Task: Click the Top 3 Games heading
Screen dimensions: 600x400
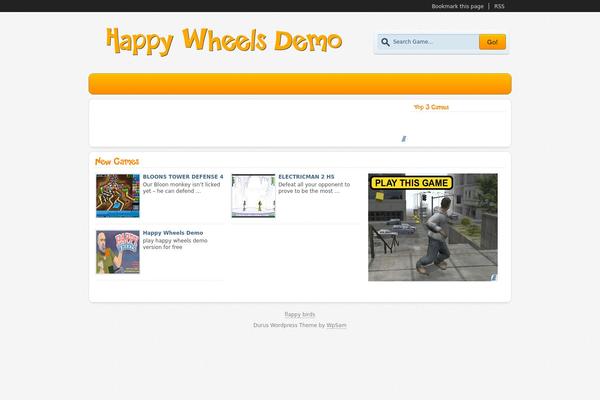Action: click(x=431, y=107)
